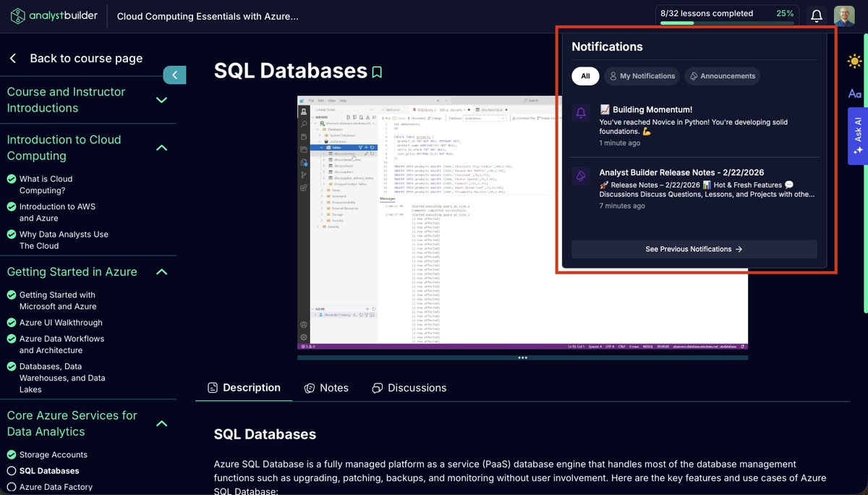Mark SQL Databases lesson circle complete
The image size is (868, 495).
tap(12, 471)
